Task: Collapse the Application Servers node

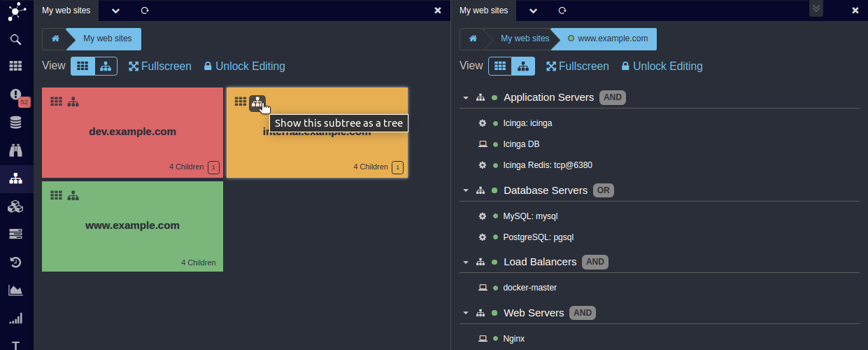Action: [x=466, y=98]
